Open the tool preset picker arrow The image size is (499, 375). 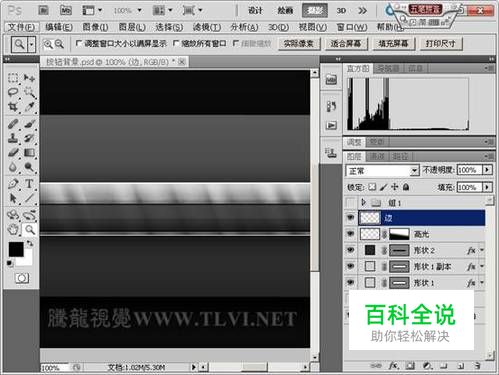[x=32, y=44]
